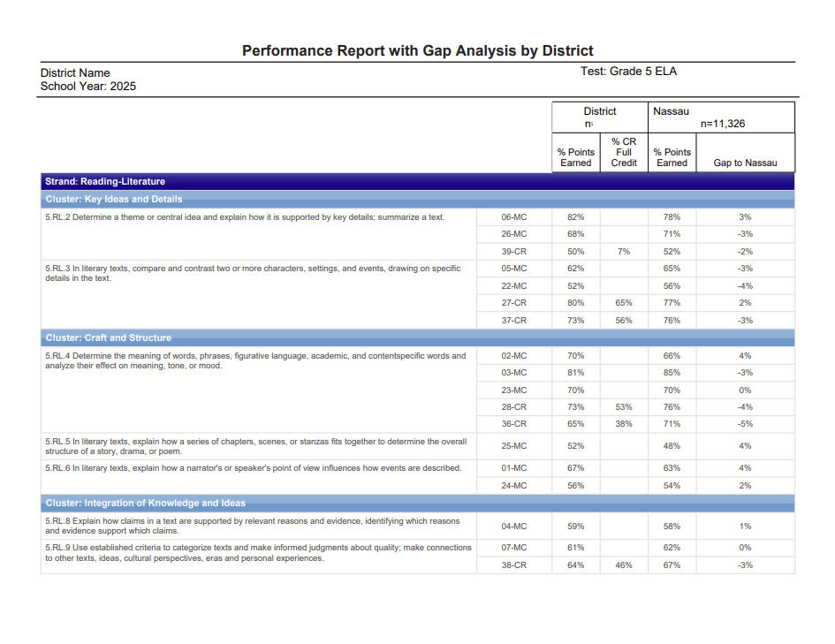Select the 5.RL.6 standard description

(x=254, y=468)
